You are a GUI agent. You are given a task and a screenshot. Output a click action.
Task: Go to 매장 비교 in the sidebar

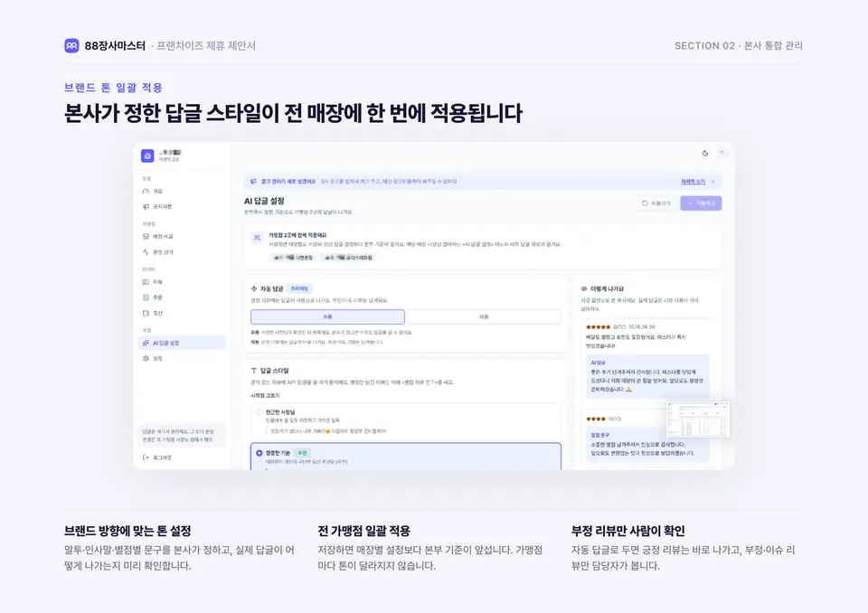point(182,237)
